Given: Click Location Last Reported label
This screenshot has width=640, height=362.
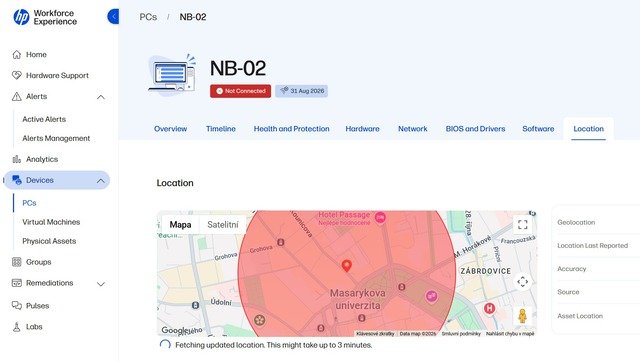Looking at the screenshot, I should coord(593,246).
